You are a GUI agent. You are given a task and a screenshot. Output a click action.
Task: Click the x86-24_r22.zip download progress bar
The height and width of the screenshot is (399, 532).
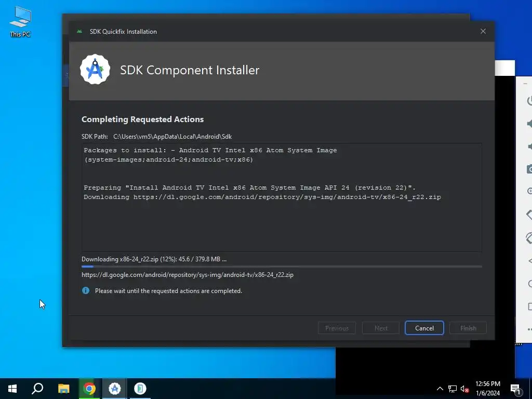(x=282, y=267)
